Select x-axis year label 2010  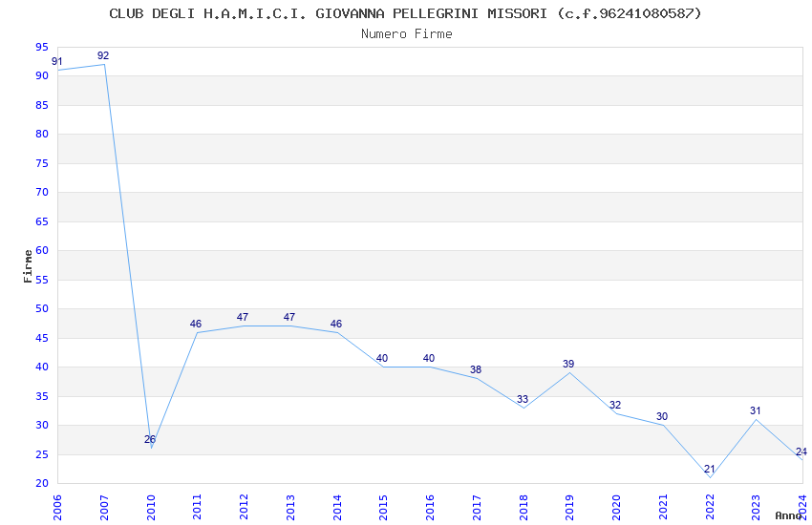tap(151, 507)
